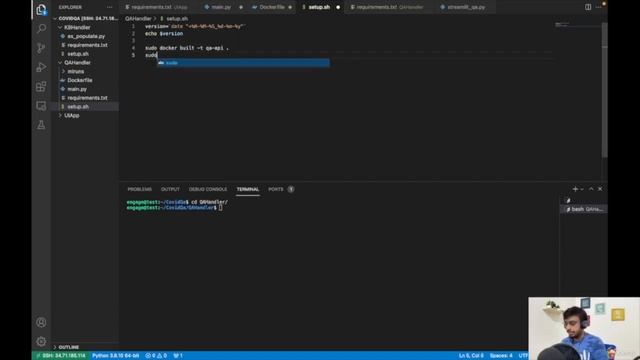Open the Search view in activity bar

[41, 29]
